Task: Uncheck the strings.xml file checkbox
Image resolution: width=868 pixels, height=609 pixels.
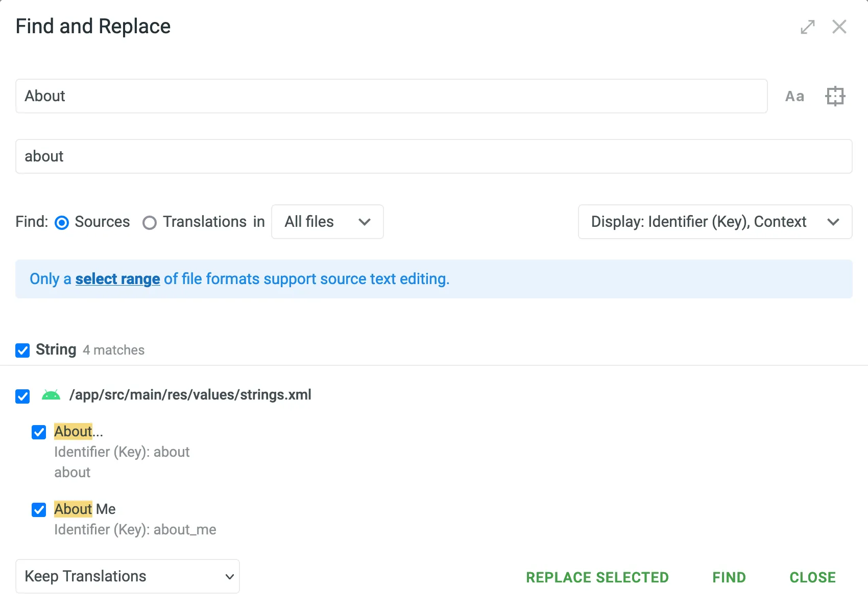Action: tap(22, 396)
